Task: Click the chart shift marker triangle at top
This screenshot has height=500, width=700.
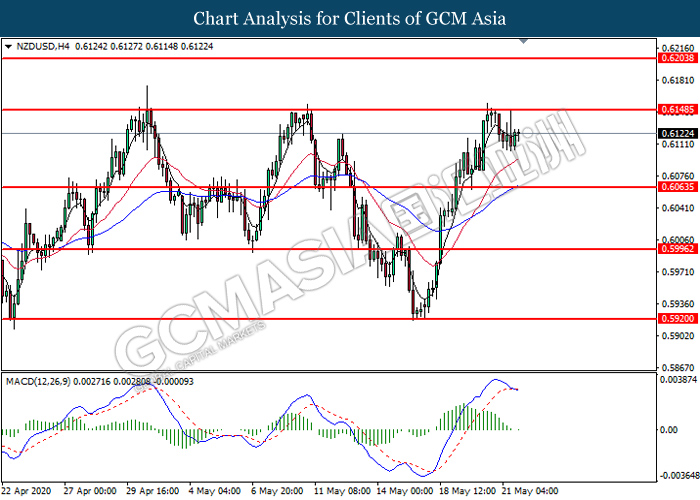Action: (x=524, y=42)
